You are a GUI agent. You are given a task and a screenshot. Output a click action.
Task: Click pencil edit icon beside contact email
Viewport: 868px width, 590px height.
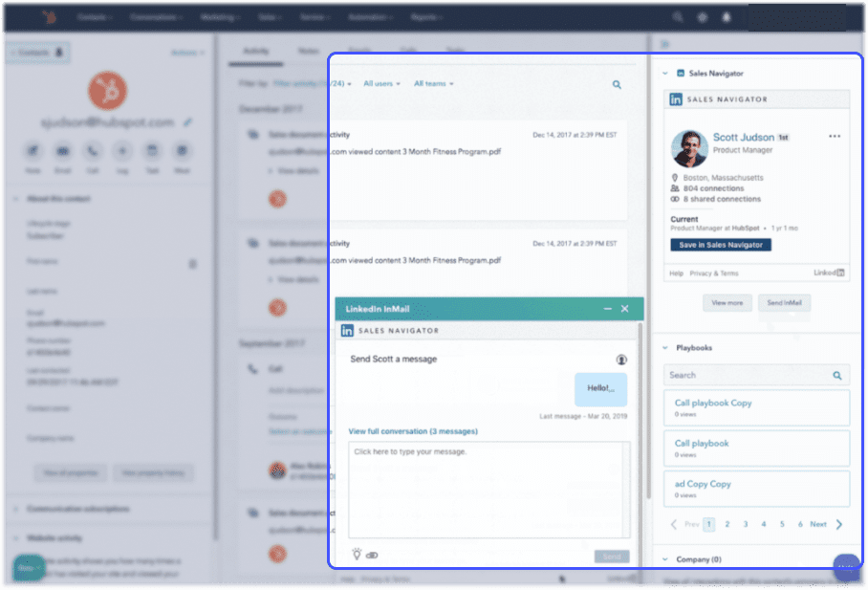(187, 121)
